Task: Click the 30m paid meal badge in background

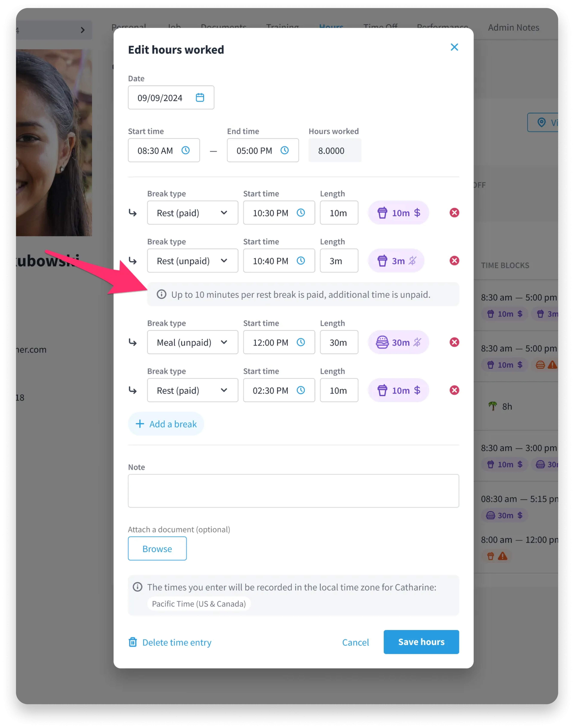Action: tap(504, 515)
